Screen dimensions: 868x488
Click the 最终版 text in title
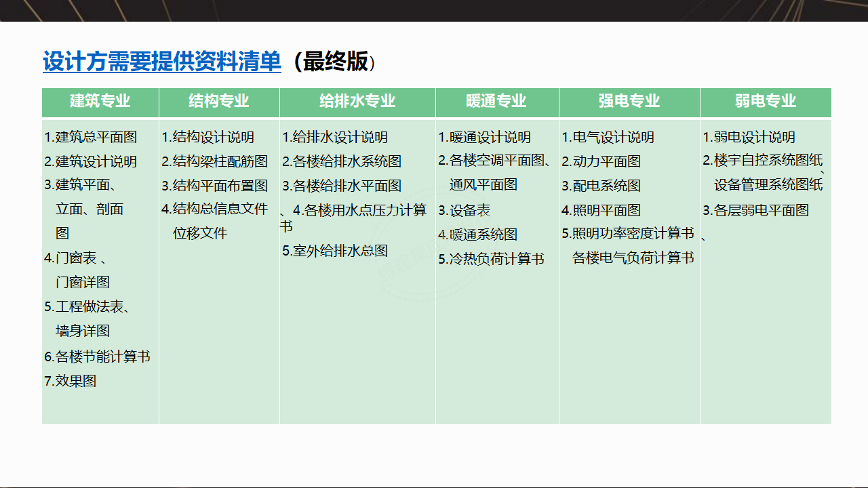335,62
